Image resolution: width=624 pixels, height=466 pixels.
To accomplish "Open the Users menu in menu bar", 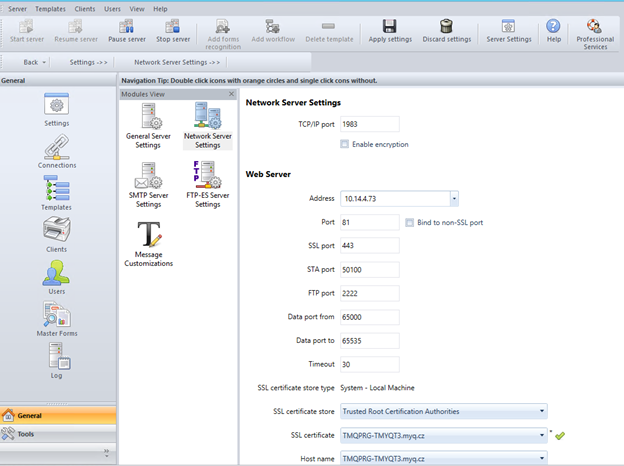I will click(113, 8).
